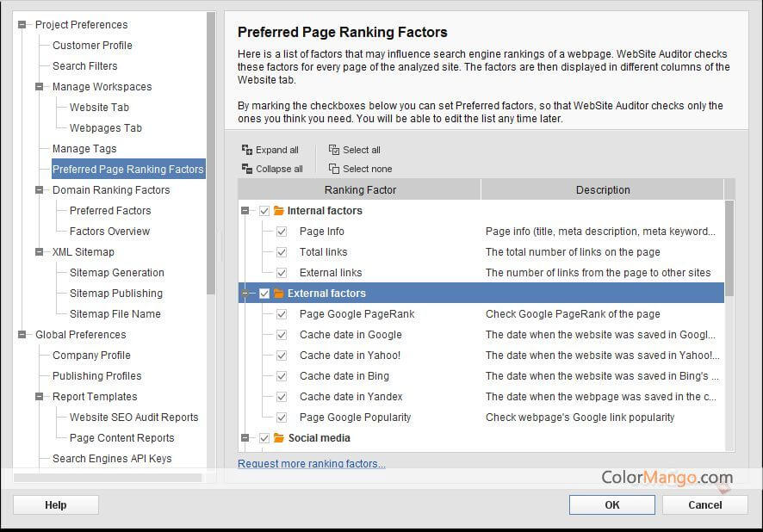The height and width of the screenshot is (532, 763).
Task: Click the Description column header
Action: coord(602,189)
